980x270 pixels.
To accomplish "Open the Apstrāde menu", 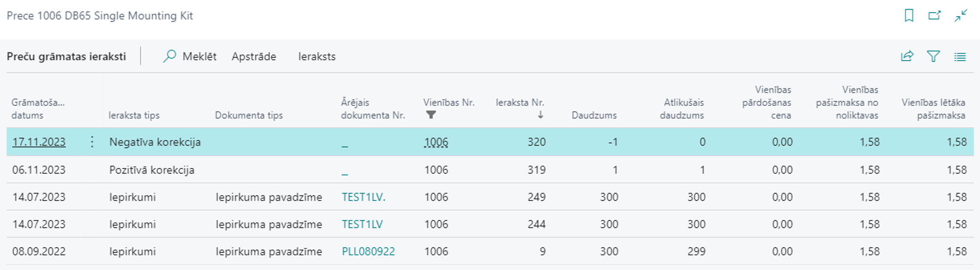I will point(254,56).
